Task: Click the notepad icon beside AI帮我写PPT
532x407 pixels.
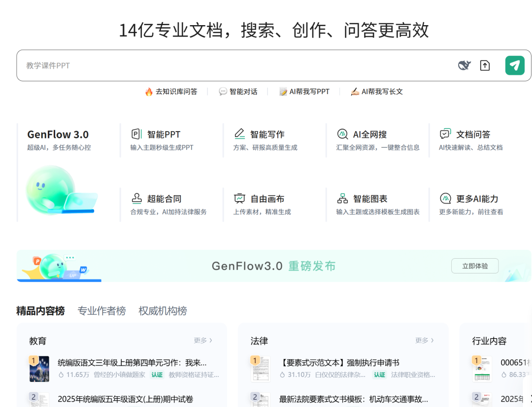Action: tap(283, 92)
